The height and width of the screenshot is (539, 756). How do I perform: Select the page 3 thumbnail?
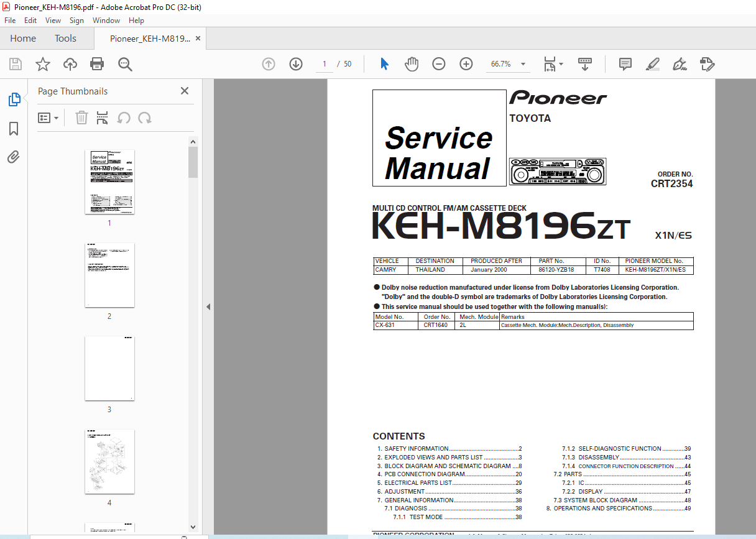pos(109,369)
